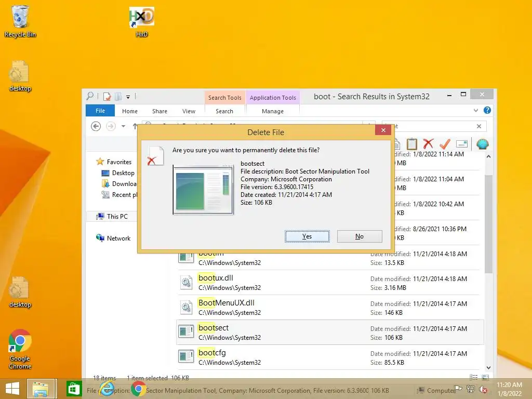Click the bootcfg file icon
Screen dimensions: 532x399
coord(186,356)
